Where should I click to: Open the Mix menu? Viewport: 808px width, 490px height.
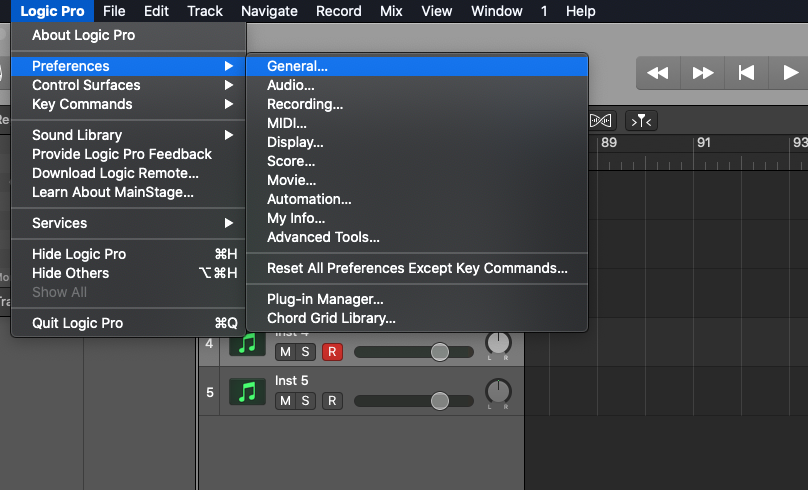click(x=391, y=11)
